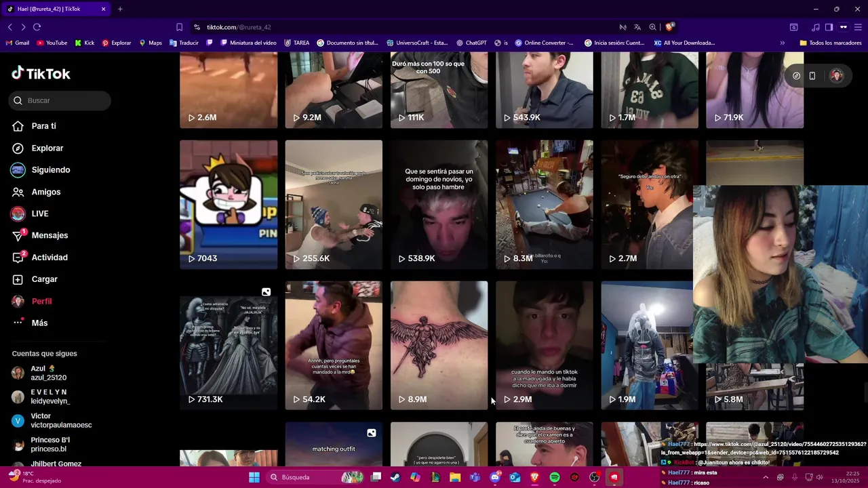
Task: Open the photo post with 731.3K views
Action: [x=229, y=346]
